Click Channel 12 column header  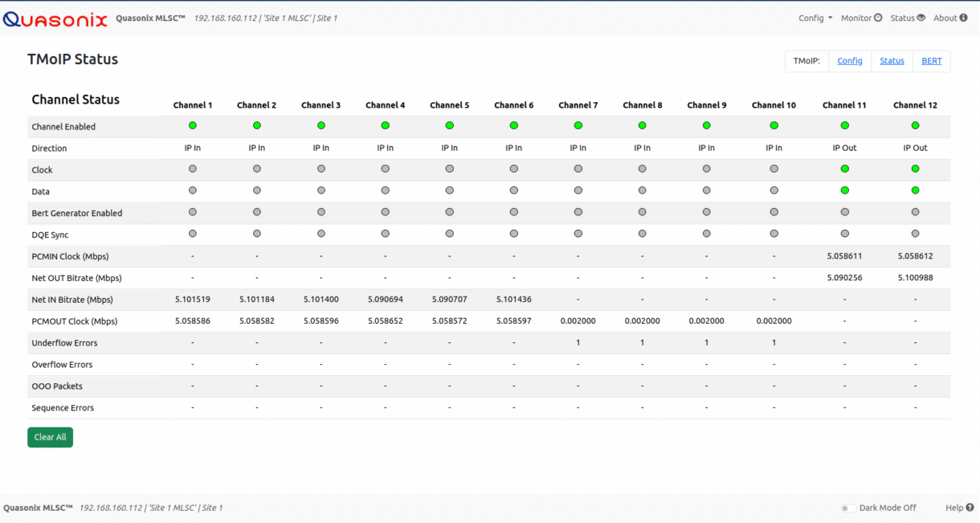click(x=915, y=105)
